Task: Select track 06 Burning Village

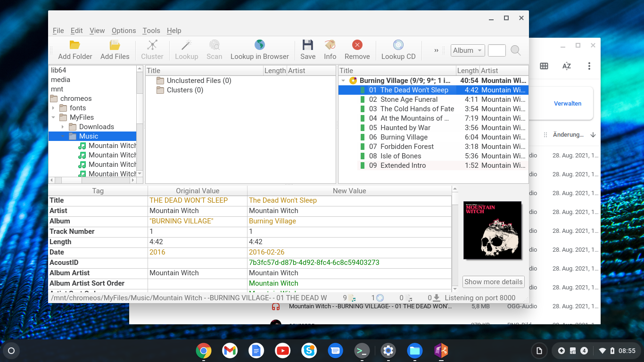Action: tap(433, 137)
